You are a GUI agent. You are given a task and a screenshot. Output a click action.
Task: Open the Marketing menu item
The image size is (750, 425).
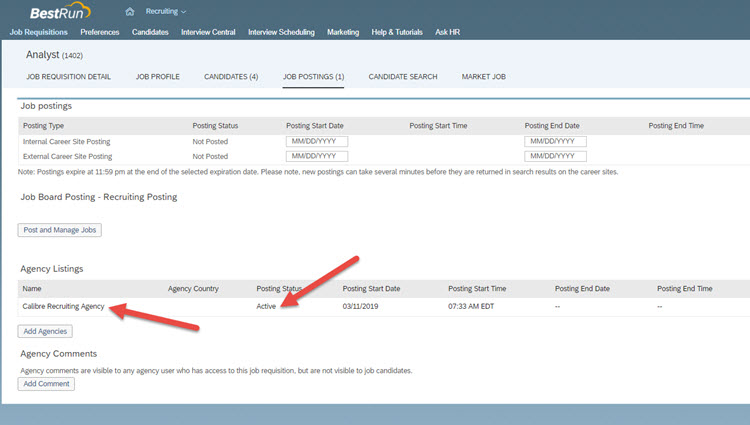[x=343, y=32]
